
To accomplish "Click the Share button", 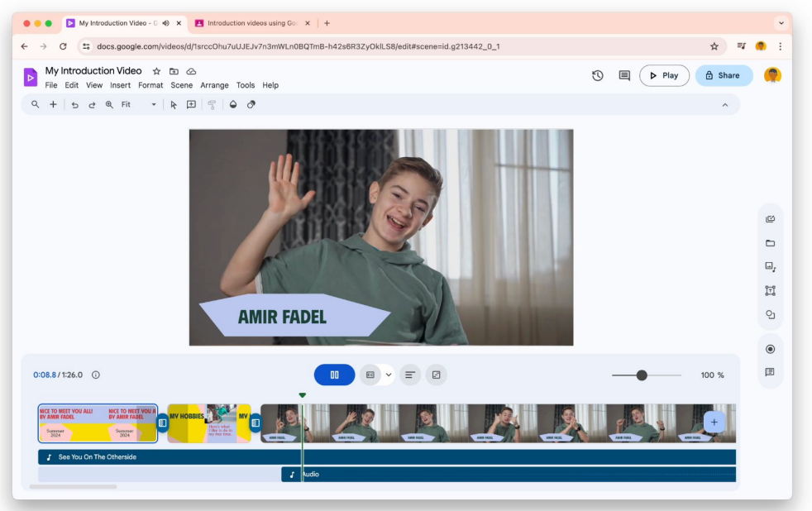I will [x=724, y=75].
